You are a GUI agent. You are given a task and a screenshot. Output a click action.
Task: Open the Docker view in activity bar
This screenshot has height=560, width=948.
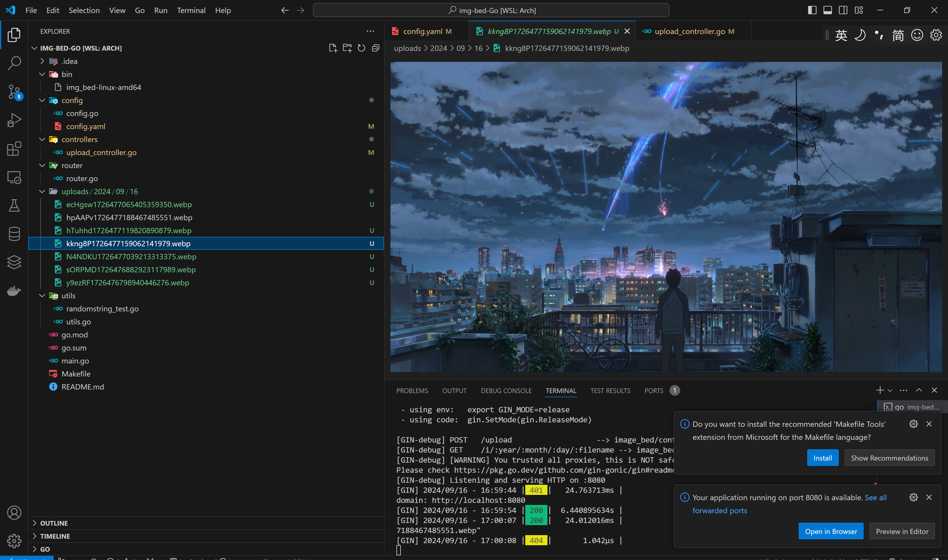pyautogui.click(x=14, y=291)
